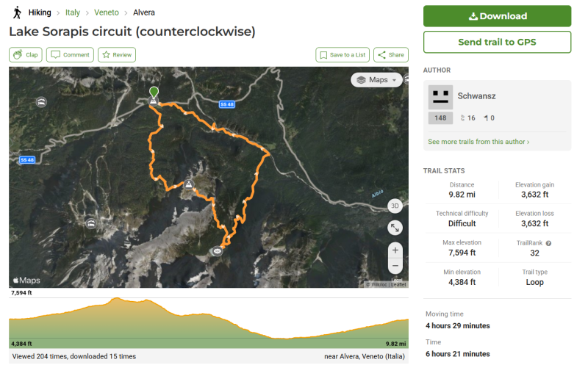Open author Schwansz avatar

point(440,96)
